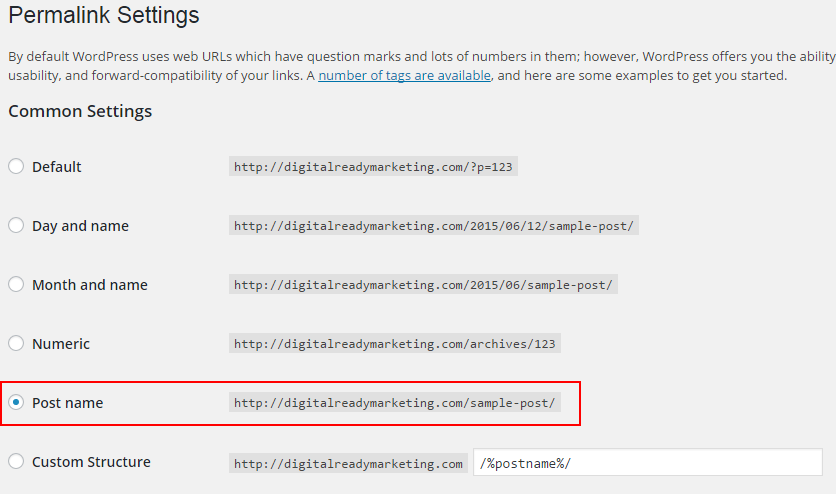Click the 'Custom Structure' label text

click(91, 462)
